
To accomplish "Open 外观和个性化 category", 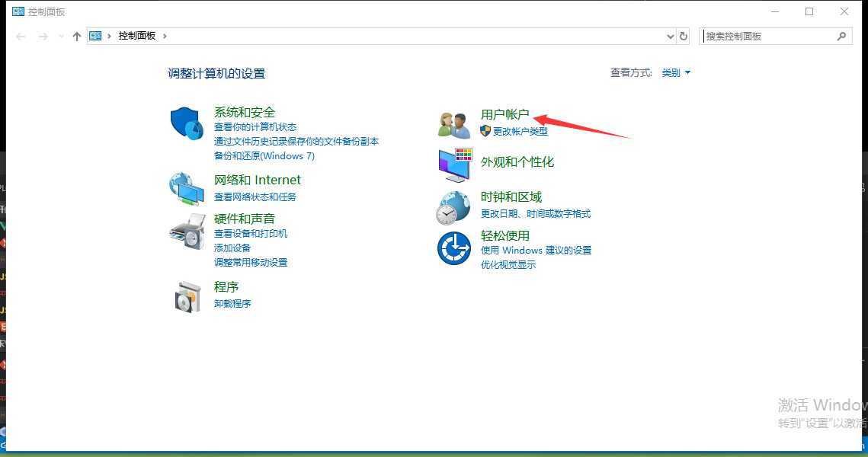I will point(517,162).
